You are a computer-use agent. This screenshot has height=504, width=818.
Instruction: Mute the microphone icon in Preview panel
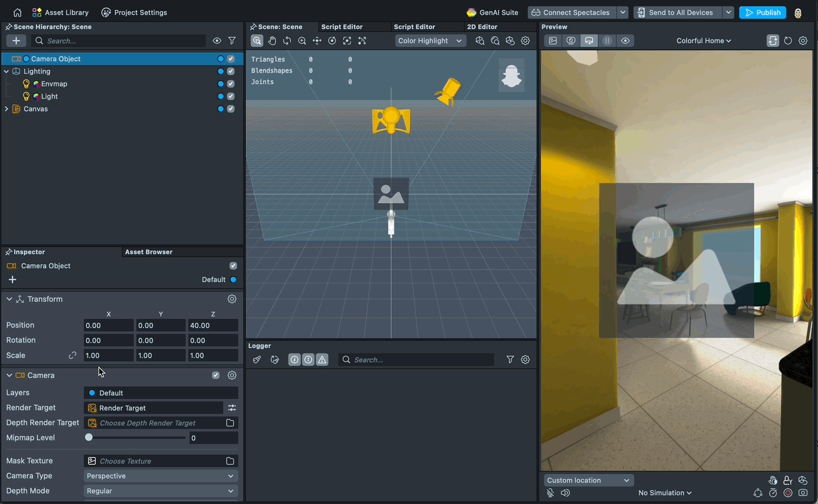(x=550, y=493)
